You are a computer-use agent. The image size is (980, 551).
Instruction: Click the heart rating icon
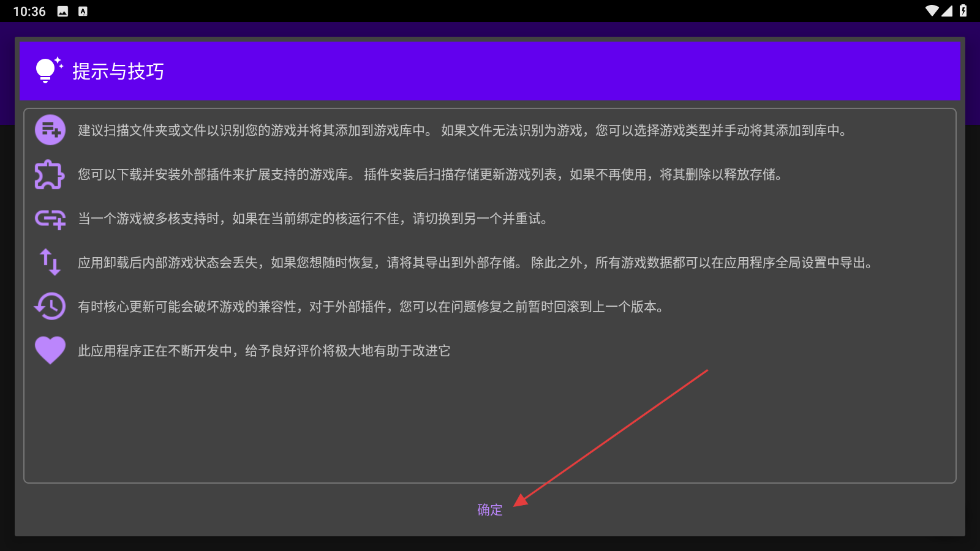click(x=50, y=350)
